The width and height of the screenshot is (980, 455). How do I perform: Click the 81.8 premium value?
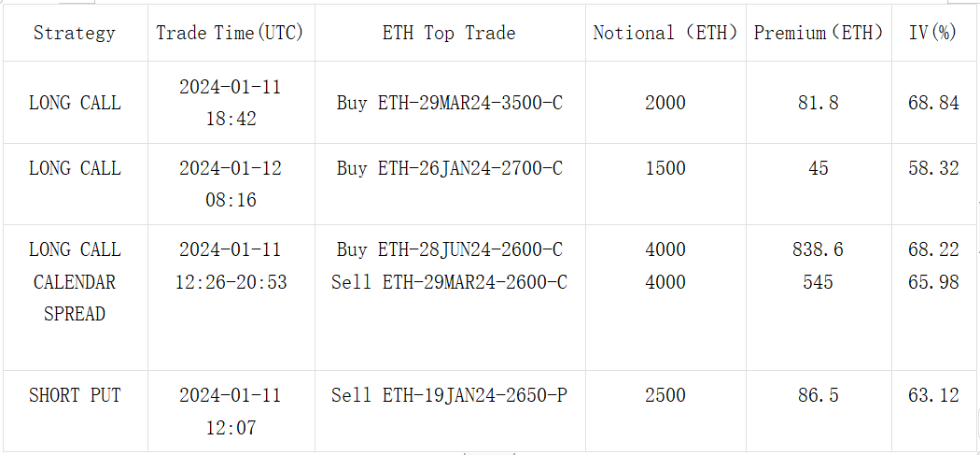point(819,103)
